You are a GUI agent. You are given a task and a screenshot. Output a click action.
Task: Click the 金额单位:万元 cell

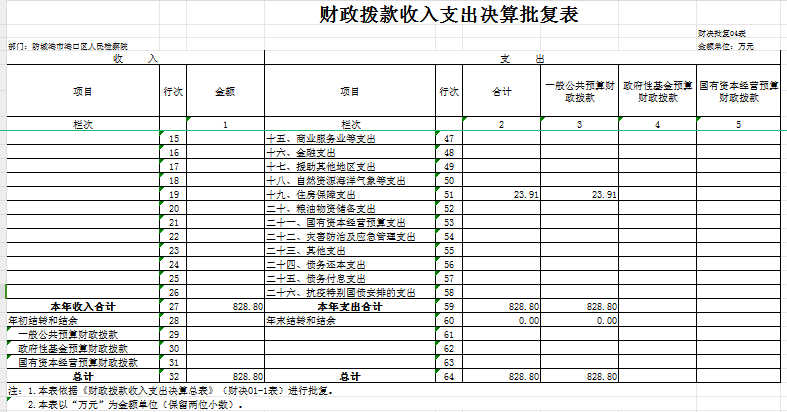[726, 46]
